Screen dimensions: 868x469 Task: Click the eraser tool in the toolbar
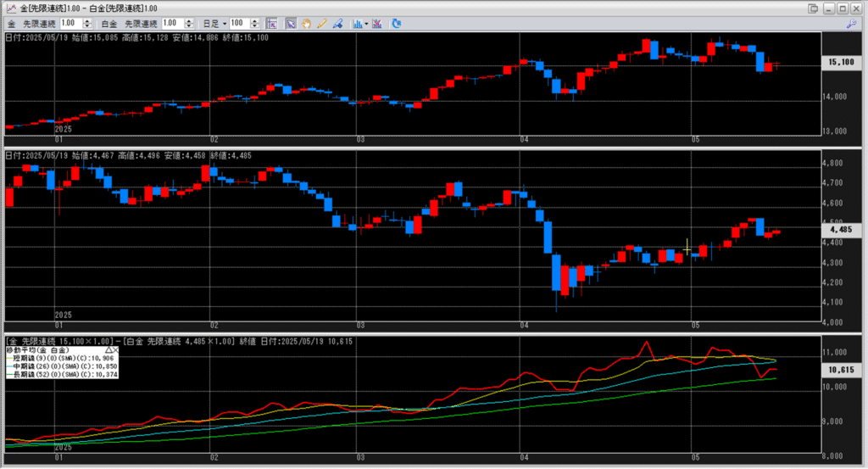tap(337, 24)
